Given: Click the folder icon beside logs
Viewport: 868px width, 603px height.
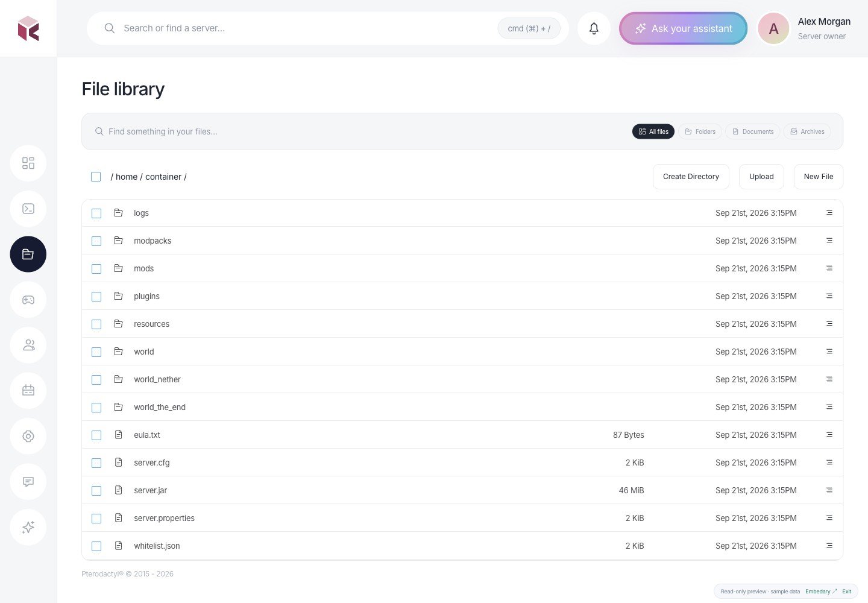Looking at the screenshot, I should 119,213.
